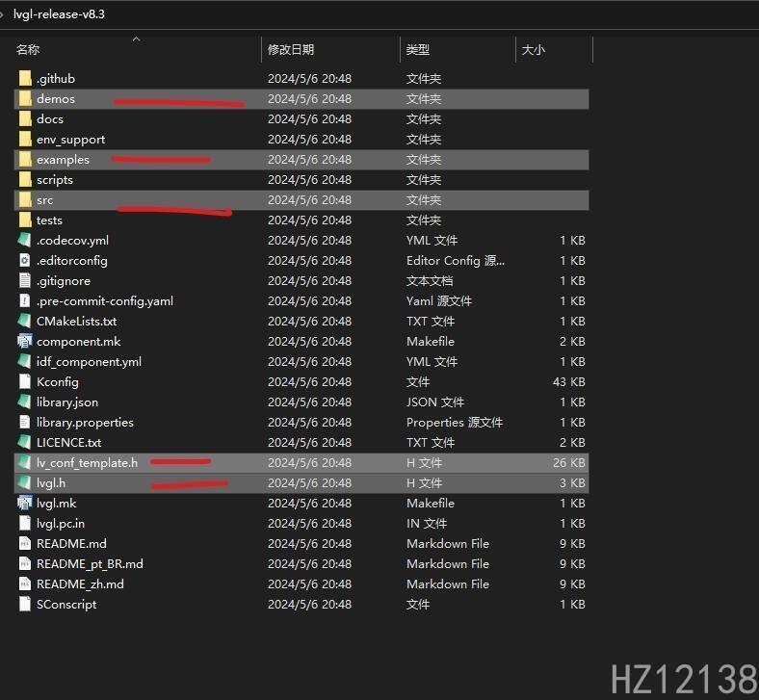
Task: Click the folder name env_support
Action: pos(70,140)
